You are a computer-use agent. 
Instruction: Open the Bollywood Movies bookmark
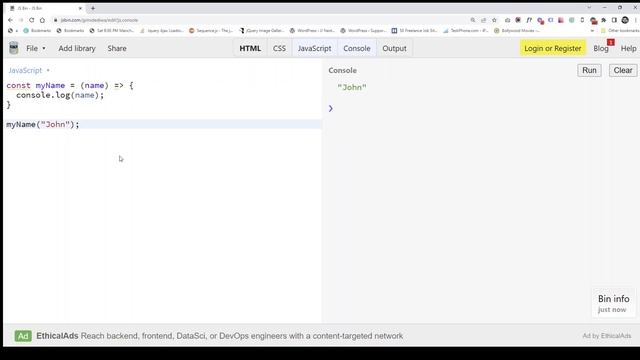(x=517, y=31)
